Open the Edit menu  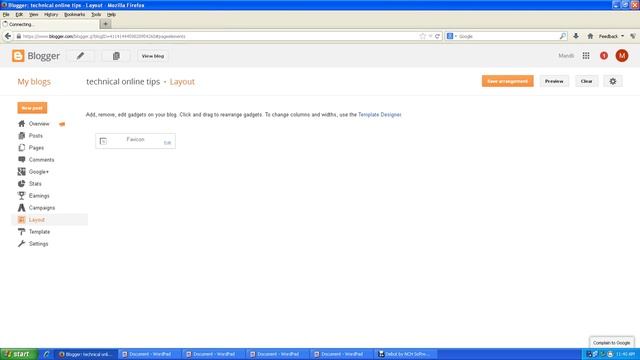[19, 14]
